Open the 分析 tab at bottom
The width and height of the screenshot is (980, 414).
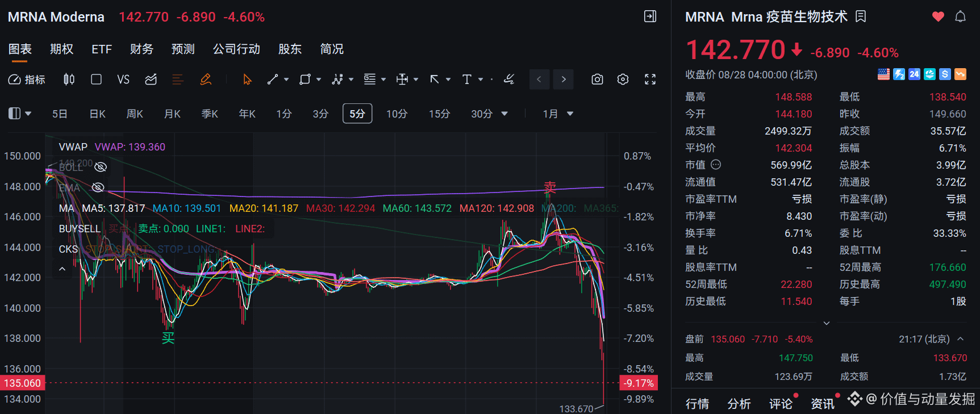tap(739, 404)
